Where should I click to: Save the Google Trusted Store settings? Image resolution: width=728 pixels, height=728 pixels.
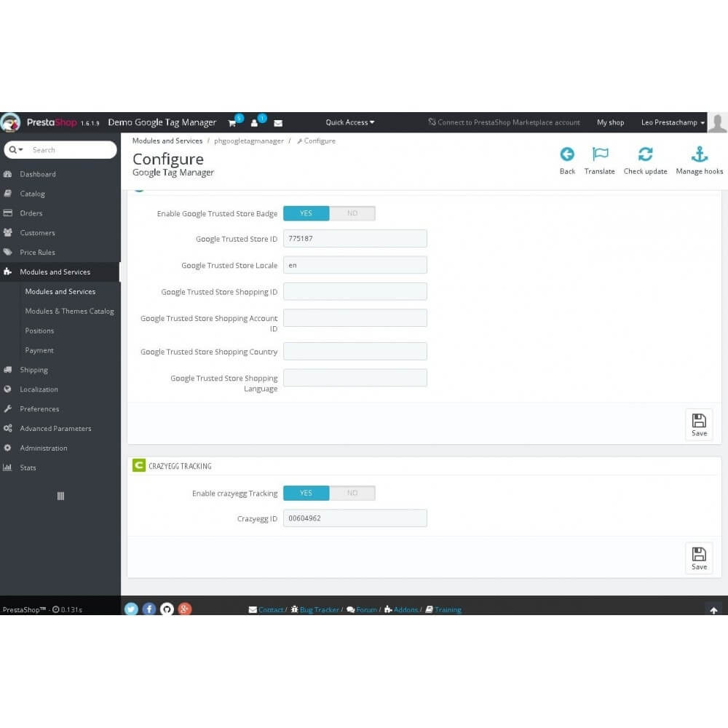[699, 424]
